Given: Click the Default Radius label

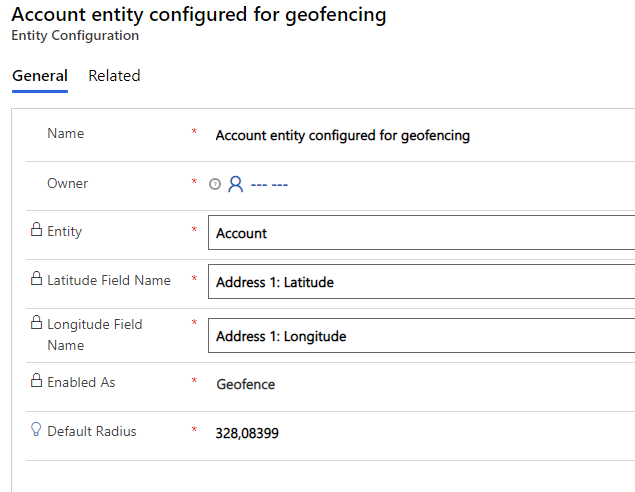Looking at the screenshot, I should click(92, 431).
